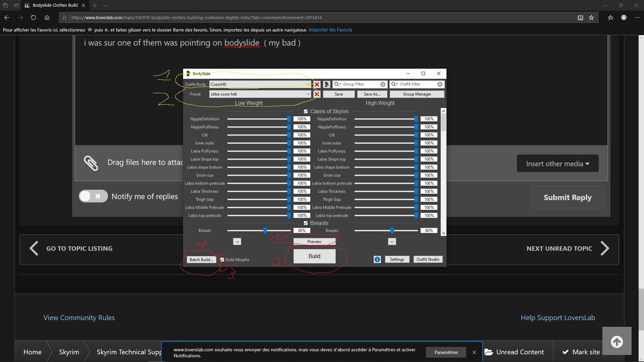Click BodySlide slider list scrollbar down arrow
The width and height of the screenshot is (644, 362).
click(x=443, y=233)
